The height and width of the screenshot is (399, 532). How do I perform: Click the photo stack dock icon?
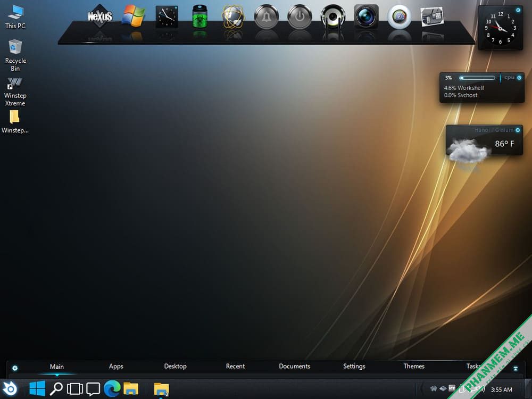pos(432,16)
